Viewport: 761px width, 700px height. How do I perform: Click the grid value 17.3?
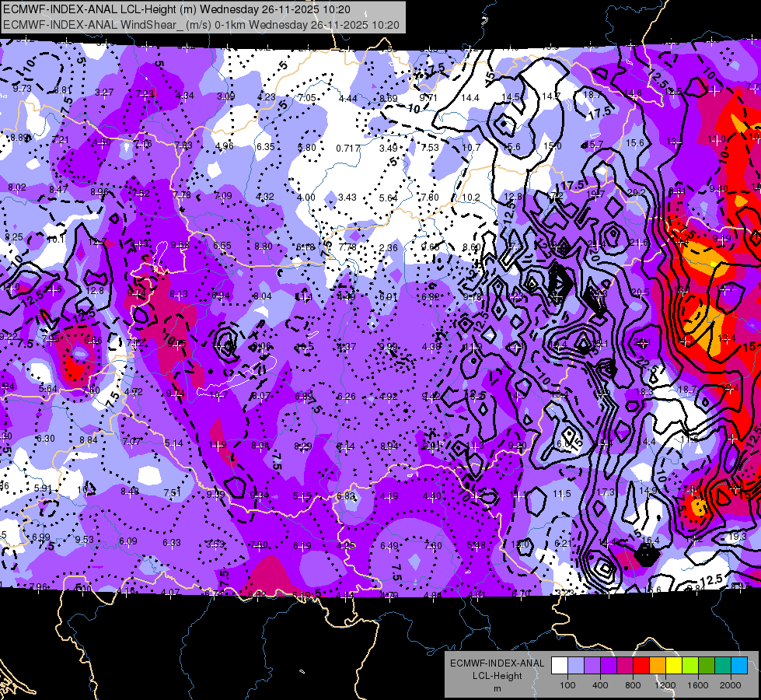pos(606,492)
